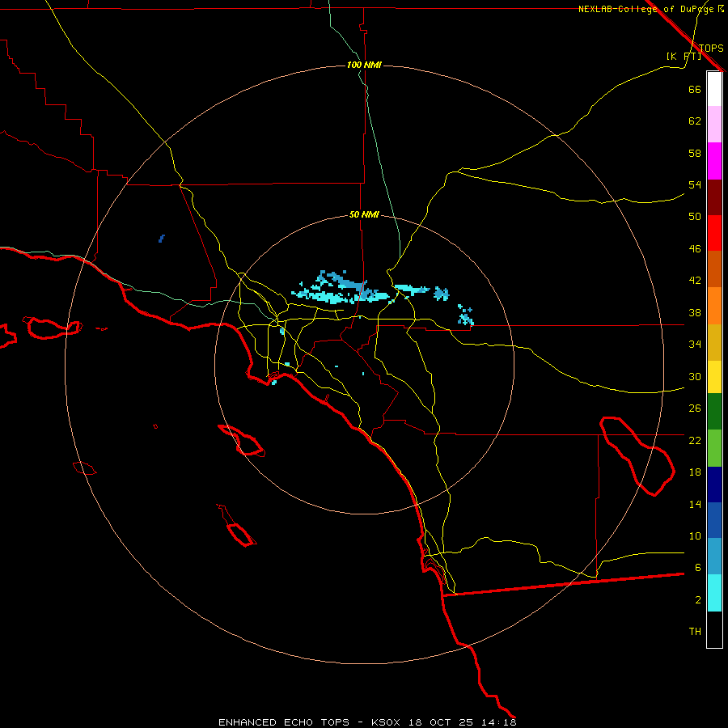Select the dark green scale segment

point(714,412)
